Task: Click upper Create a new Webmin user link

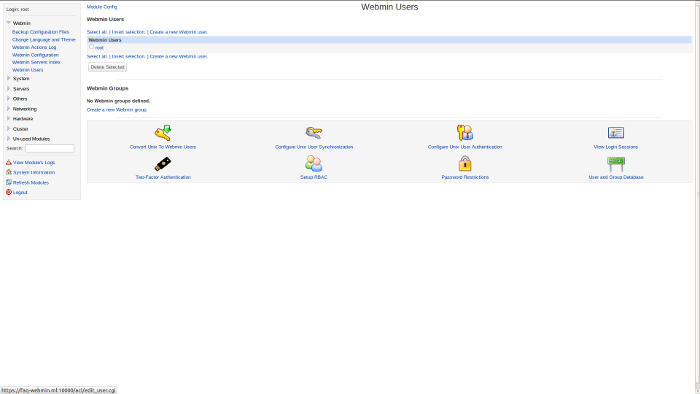Action: coord(179,32)
